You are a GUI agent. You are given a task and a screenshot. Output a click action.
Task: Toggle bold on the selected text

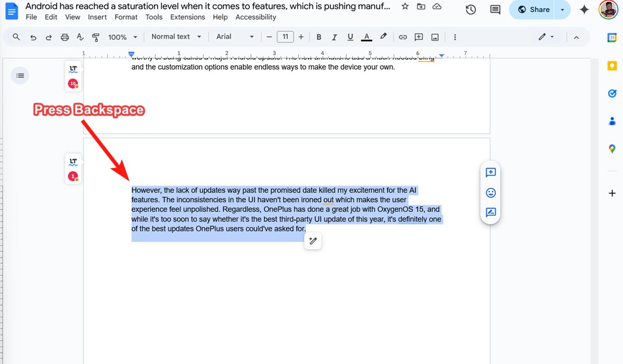point(318,37)
